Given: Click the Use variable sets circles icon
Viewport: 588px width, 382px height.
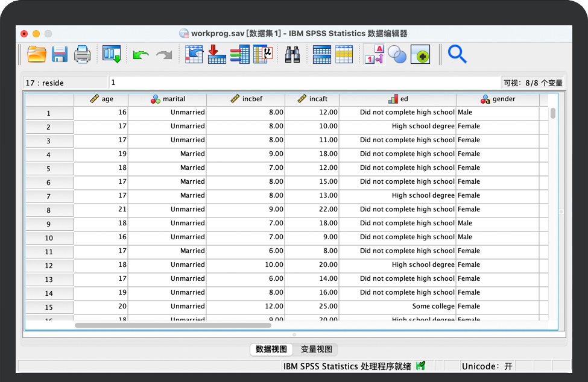Looking at the screenshot, I should click(397, 55).
